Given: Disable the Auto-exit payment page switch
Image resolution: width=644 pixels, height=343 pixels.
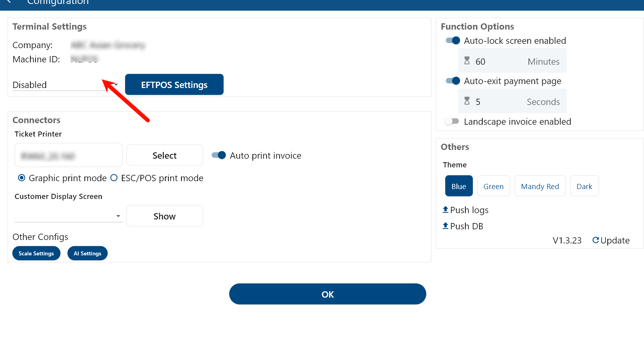Looking at the screenshot, I should (x=453, y=81).
